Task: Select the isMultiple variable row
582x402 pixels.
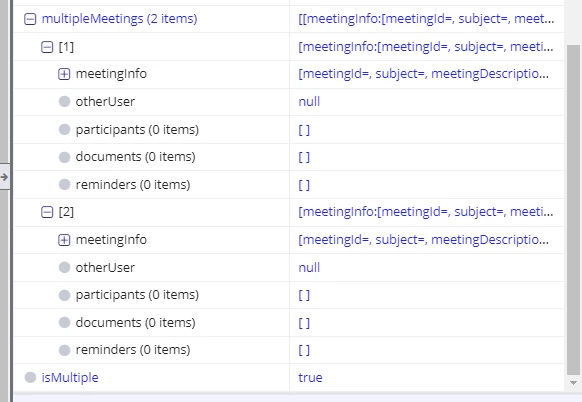Action: (x=289, y=378)
